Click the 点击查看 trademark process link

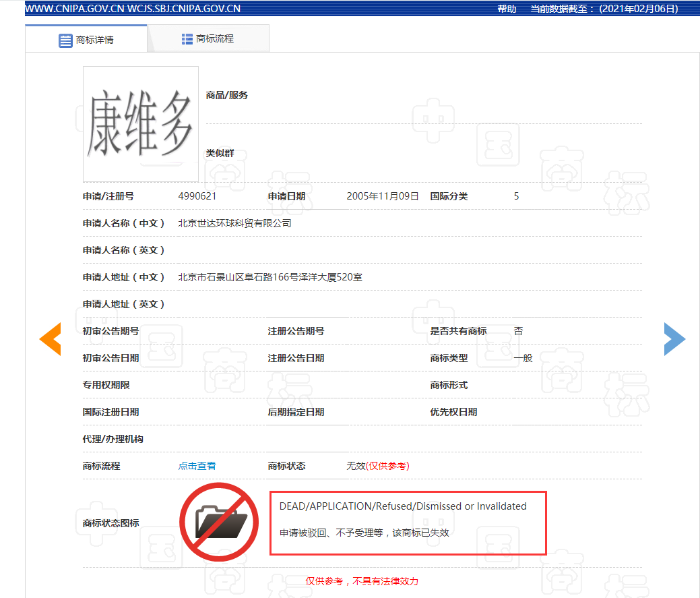pyautogui.click(x=197, y=466)
